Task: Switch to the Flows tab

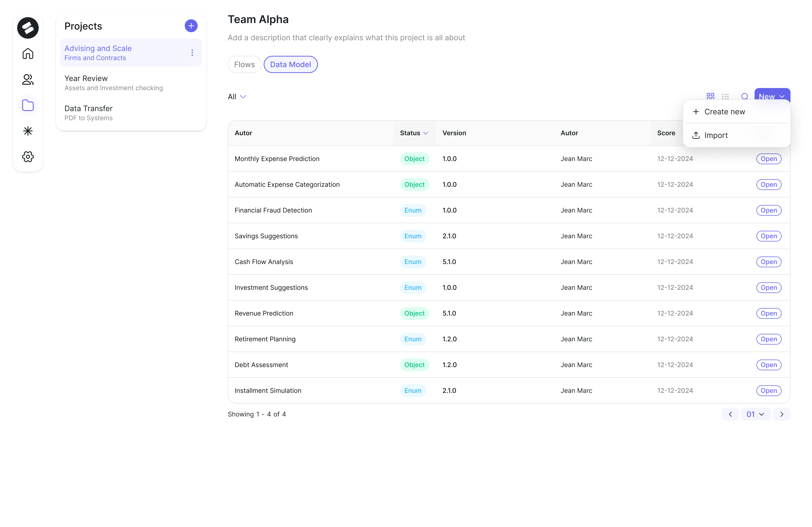Action: coord(244,64)
